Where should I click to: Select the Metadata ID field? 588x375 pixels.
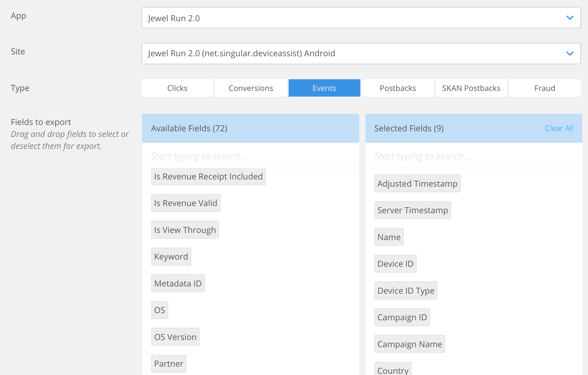coord(178,283)
